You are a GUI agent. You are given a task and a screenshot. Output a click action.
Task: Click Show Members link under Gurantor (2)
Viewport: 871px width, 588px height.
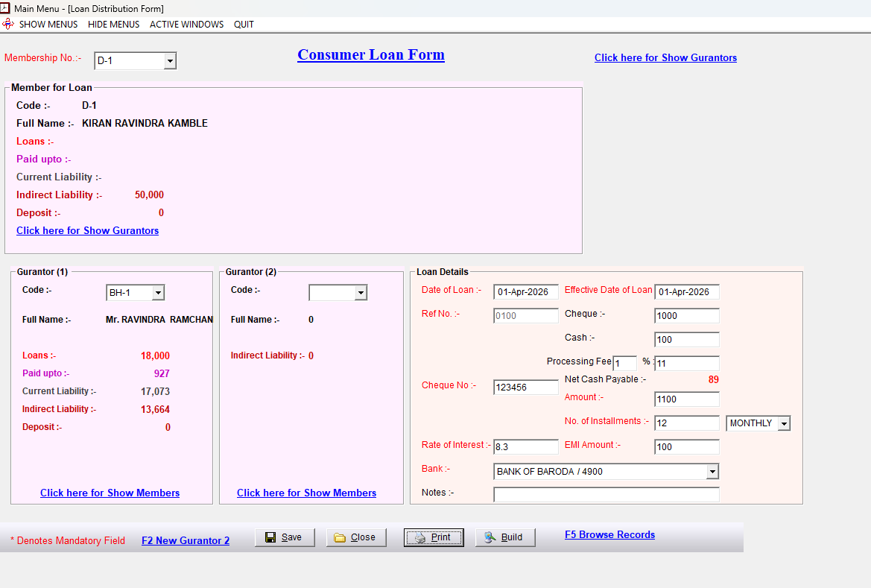click(307, 493)
